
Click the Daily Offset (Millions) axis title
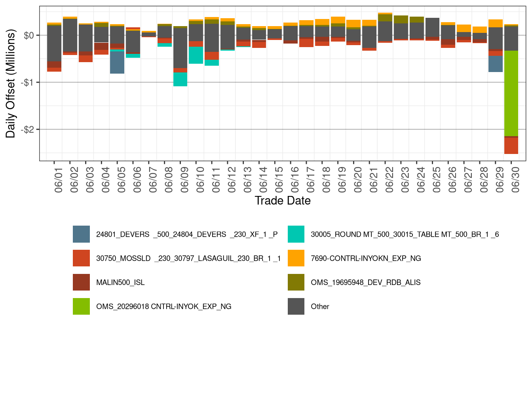(10, 84)
